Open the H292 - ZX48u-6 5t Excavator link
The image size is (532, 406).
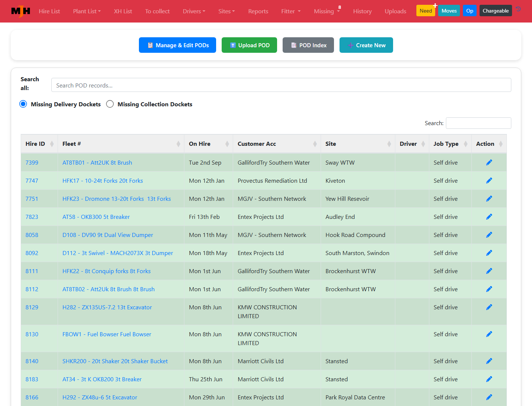(x=100, y=397)
